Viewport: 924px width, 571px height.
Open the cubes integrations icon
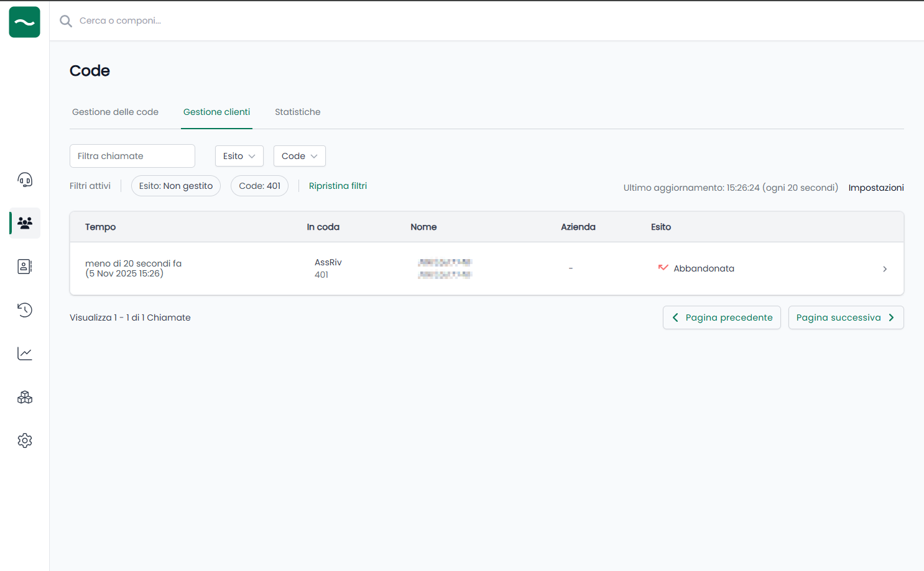25,397
